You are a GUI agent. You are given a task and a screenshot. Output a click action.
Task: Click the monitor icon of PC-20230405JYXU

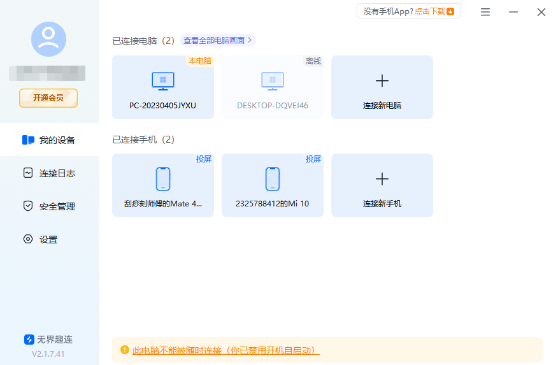(x=163, y=81)
